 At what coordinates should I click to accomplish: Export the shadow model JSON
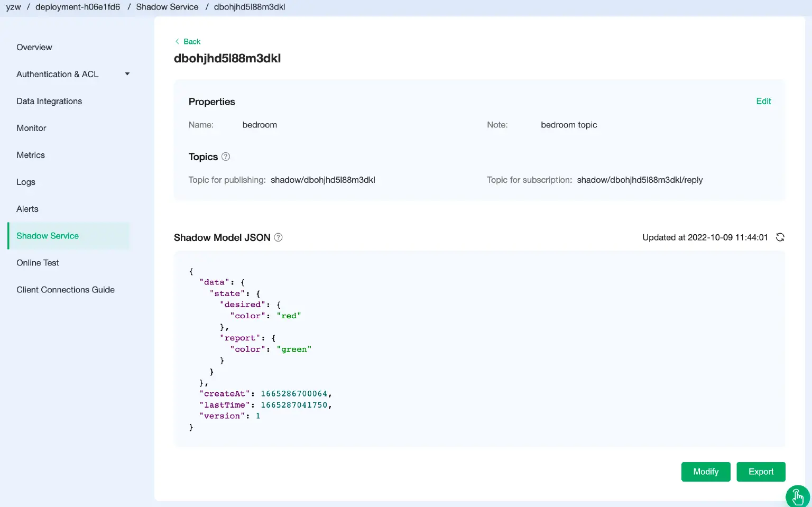pos(761,472)
